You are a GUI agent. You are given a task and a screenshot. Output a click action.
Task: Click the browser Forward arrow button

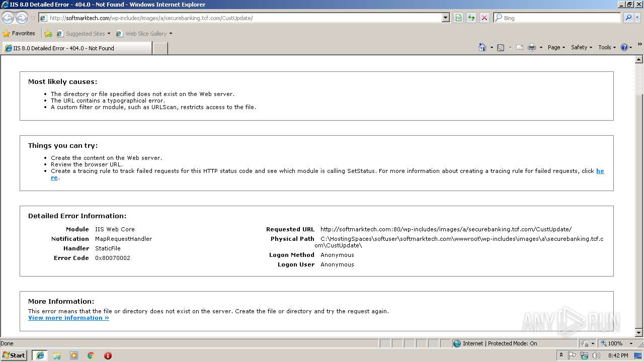(22, 18)
